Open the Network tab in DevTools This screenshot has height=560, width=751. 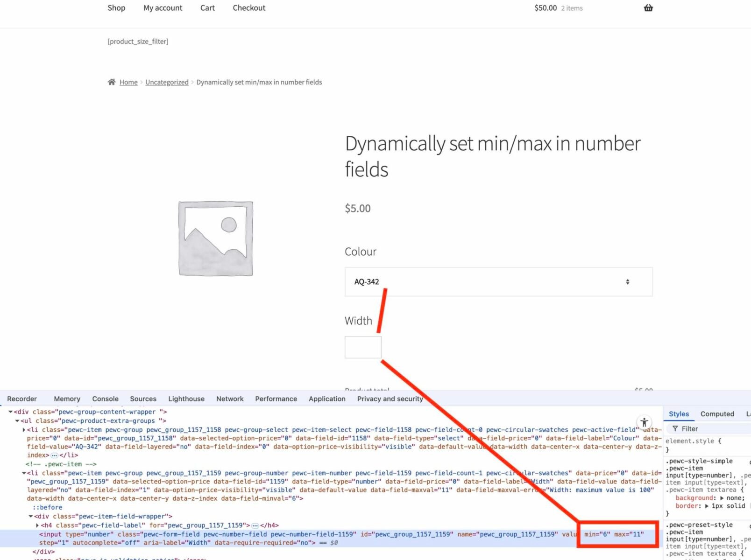(229, 399)
